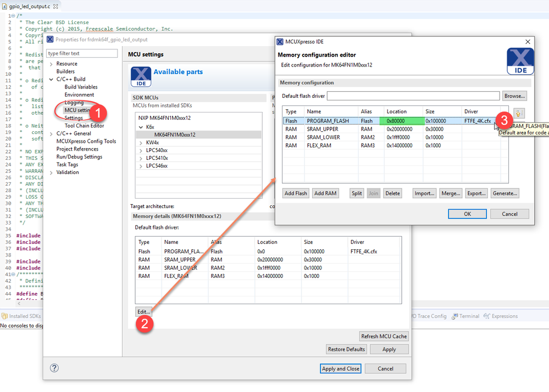Close gpio_led_output.c editor tab
The width and height of the screenshot is (549, 392).
coord(56,6)
